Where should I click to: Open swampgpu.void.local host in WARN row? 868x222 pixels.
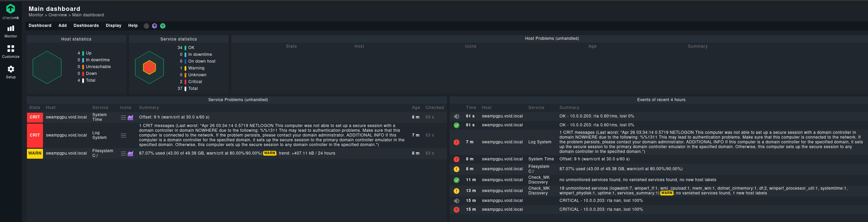[x=67, y=153]
